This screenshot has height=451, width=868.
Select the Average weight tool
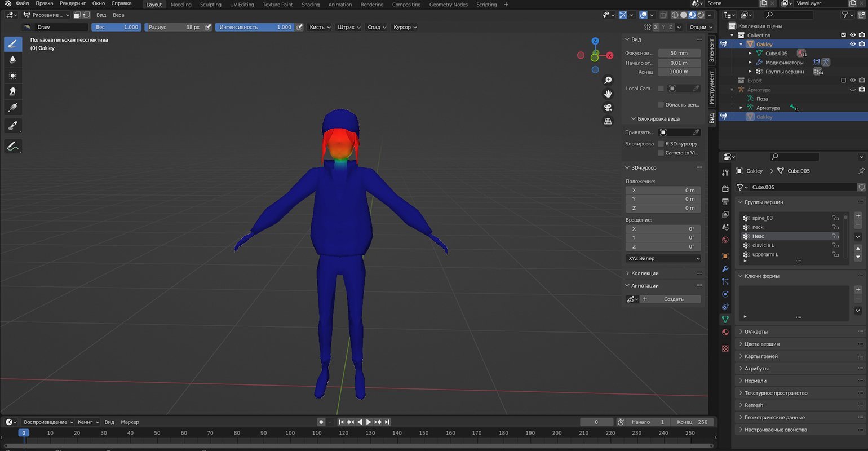[x=13, y=76]
